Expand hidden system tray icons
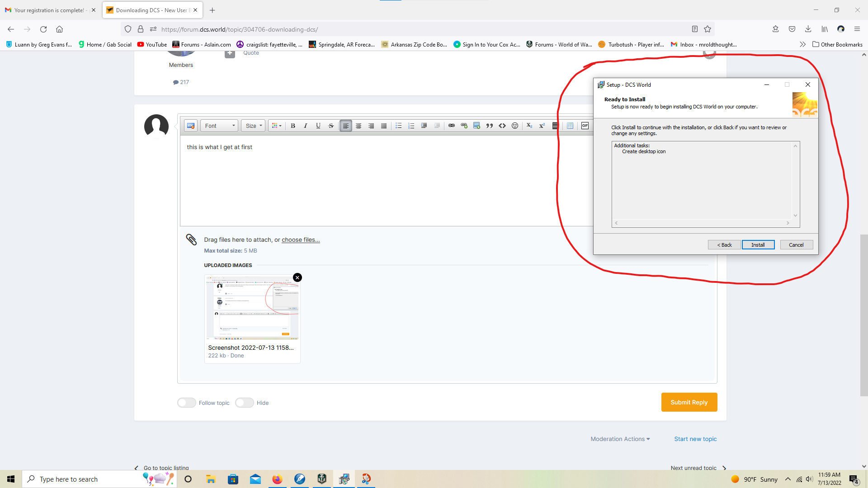 [x=788, y=479]
